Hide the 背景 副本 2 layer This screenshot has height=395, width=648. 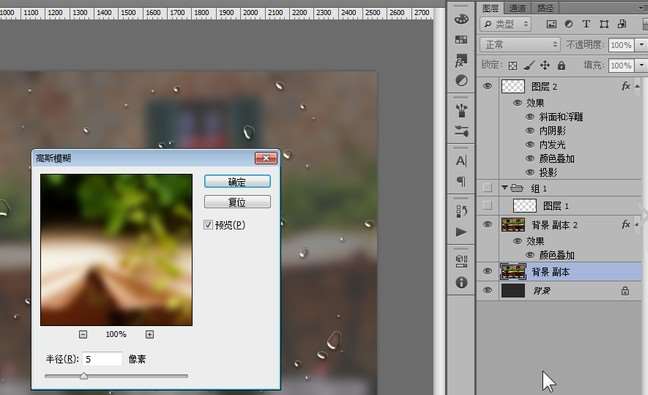click(488, 224)
